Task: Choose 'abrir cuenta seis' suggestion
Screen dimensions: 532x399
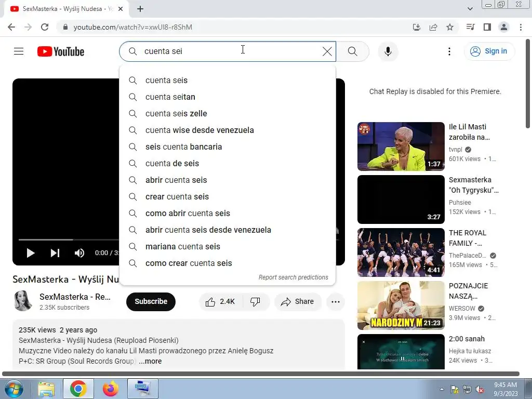Action: 228,180
